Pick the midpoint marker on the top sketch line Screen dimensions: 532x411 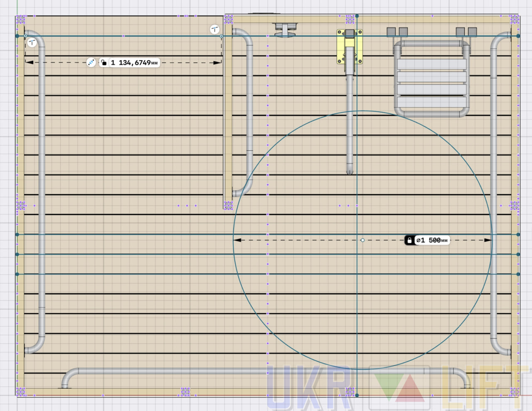pyautogui.click(x=123, y=36)
